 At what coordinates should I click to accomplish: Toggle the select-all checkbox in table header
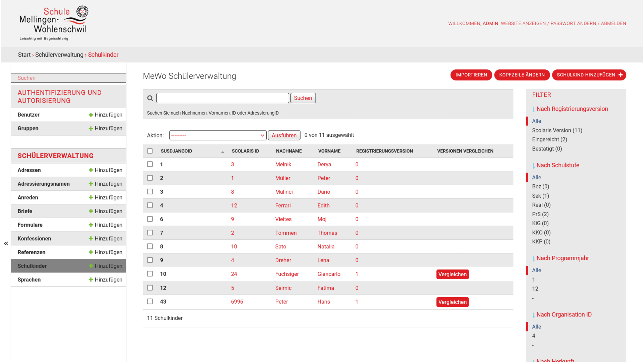150,151
